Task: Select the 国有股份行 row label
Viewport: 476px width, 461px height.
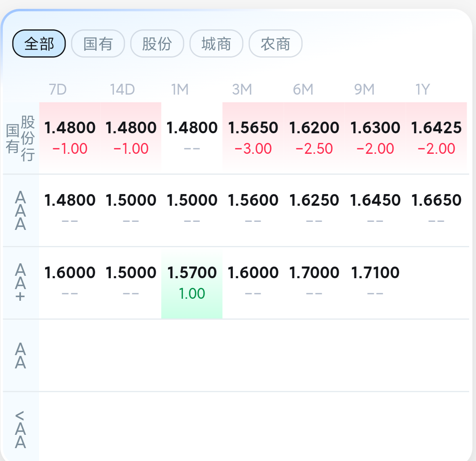Action: pyautogui.click(x=21, y=138)
